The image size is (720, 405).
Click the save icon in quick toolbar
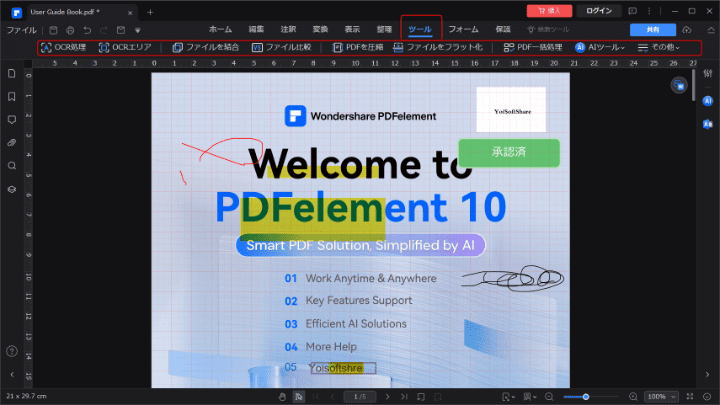53,30
